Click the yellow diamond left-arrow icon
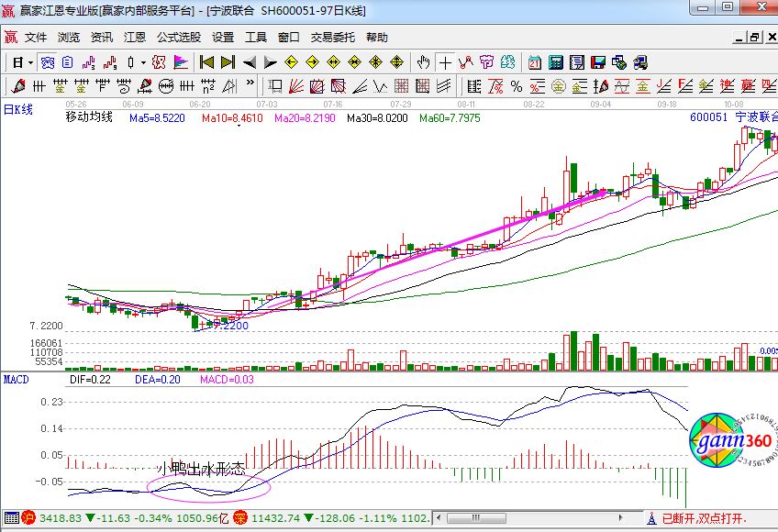 (x=291, y=62)
